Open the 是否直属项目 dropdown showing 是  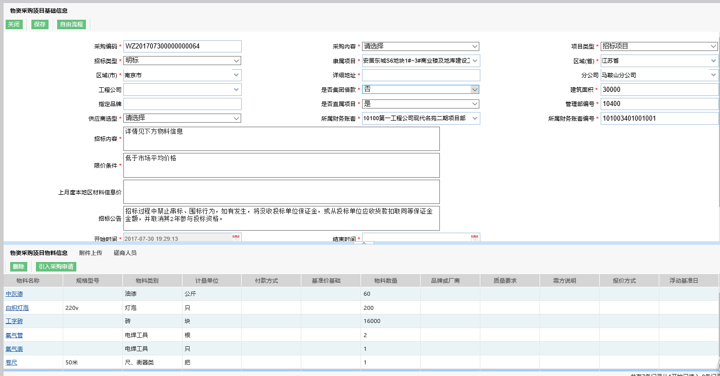pyautogui.click(x=475, y=104)
